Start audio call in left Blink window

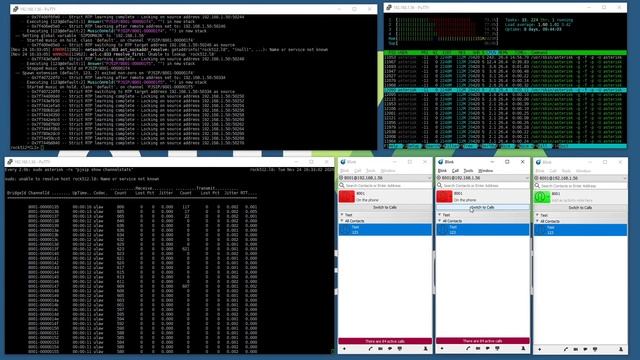[371, 349]
